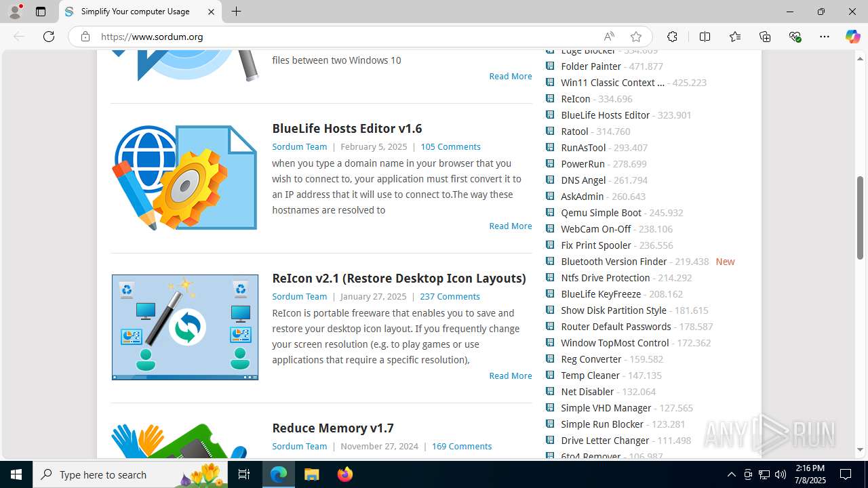Open Win11 Classic Context list entry
The image size is (868, 488).
pyautogui.click(x=613, y=82)
